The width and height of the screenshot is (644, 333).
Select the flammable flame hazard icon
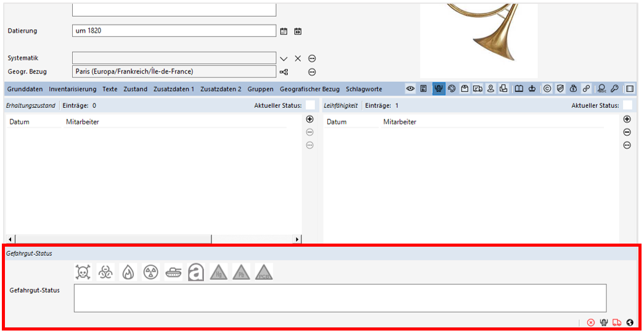click(x=128, y=272)
